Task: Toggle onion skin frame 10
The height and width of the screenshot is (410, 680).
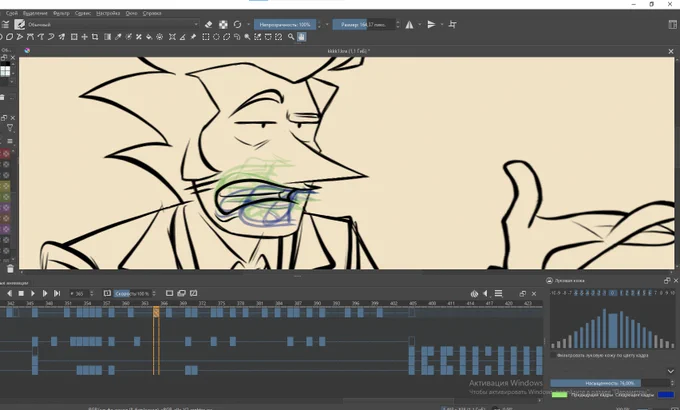Action: [x=673, y=293]
